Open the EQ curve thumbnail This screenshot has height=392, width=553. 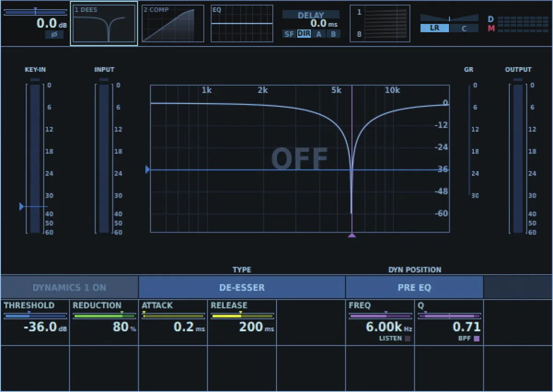(242, 23)
